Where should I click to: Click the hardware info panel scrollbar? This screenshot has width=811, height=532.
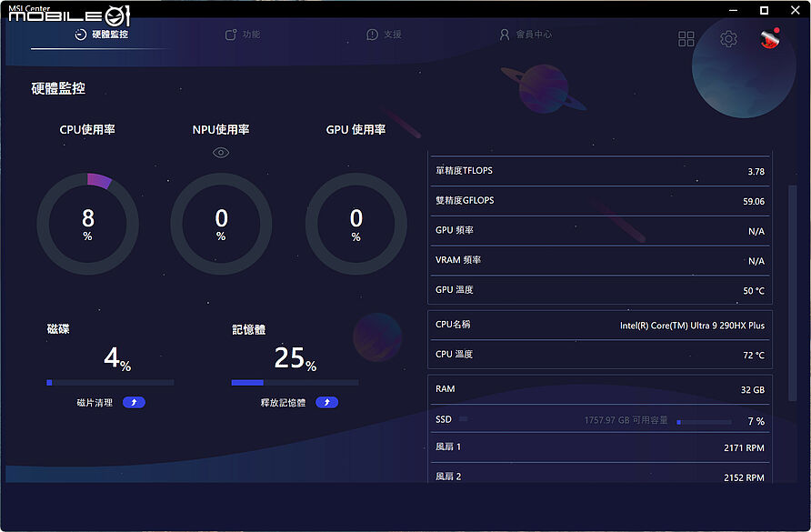click(792, 293)
